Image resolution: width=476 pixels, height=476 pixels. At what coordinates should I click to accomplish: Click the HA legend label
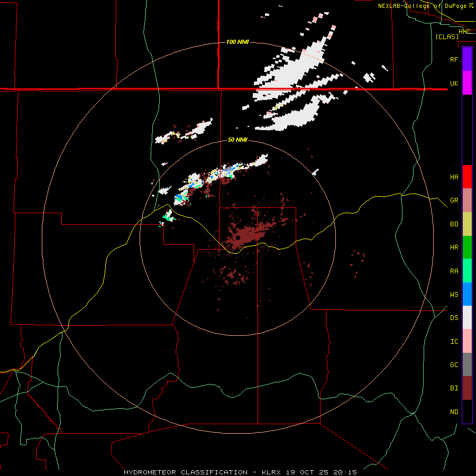[x=454, y=177]
